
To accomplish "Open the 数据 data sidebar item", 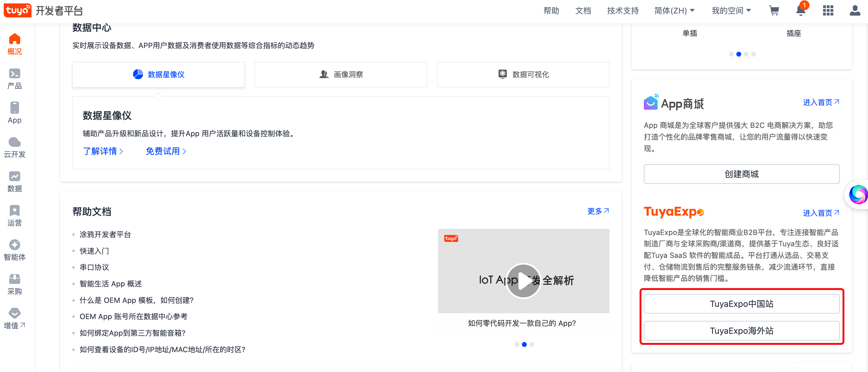I will coord(14,181).
